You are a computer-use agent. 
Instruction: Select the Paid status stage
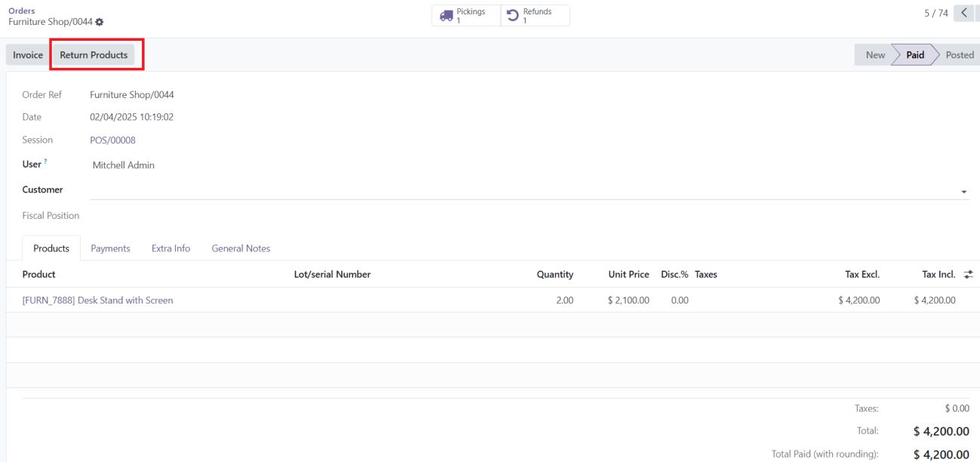915,55
